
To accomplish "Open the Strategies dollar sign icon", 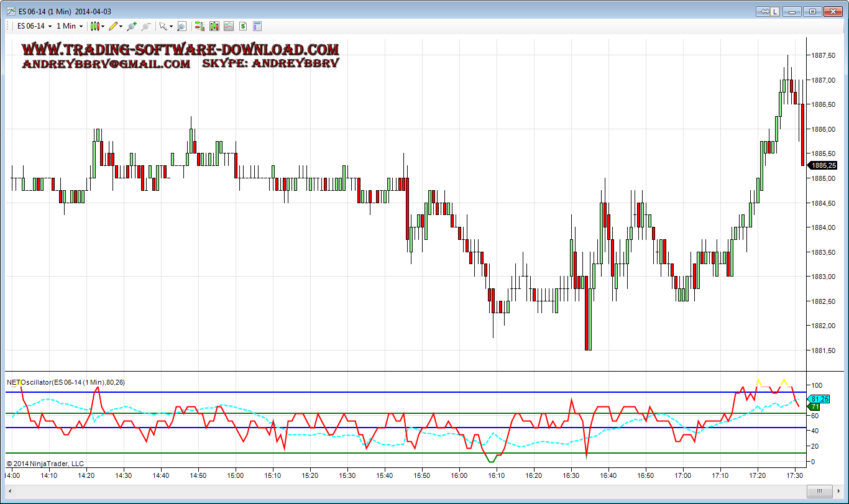I will [x=243, y=26].
